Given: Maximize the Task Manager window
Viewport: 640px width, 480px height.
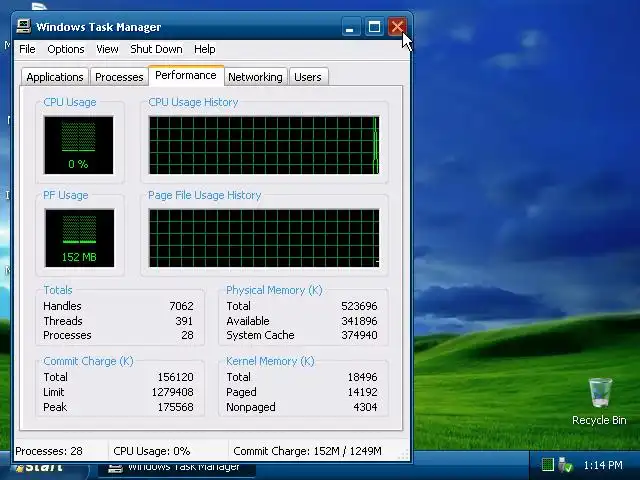Looking at the screenshot, I should tap(374, 27).
